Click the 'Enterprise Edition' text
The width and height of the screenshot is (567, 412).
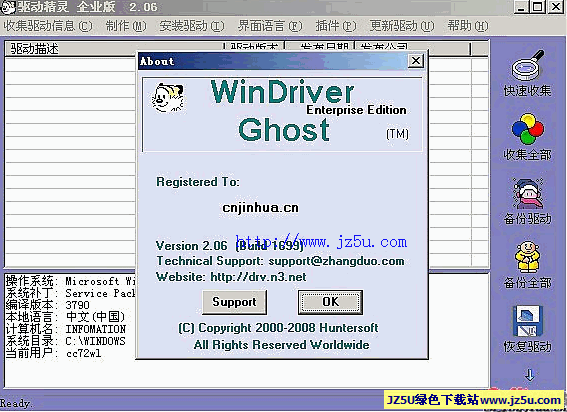[x=356, y=110]
